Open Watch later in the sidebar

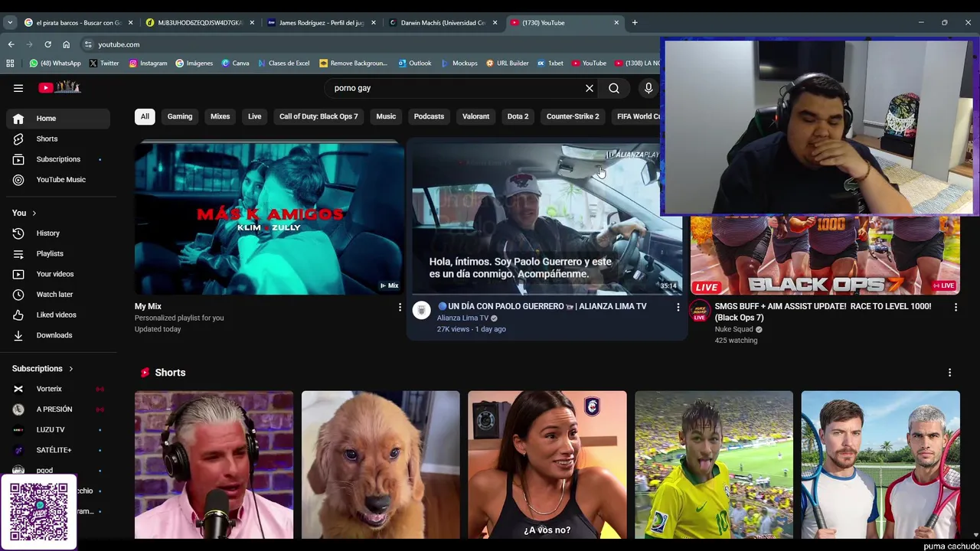(58, 295)
